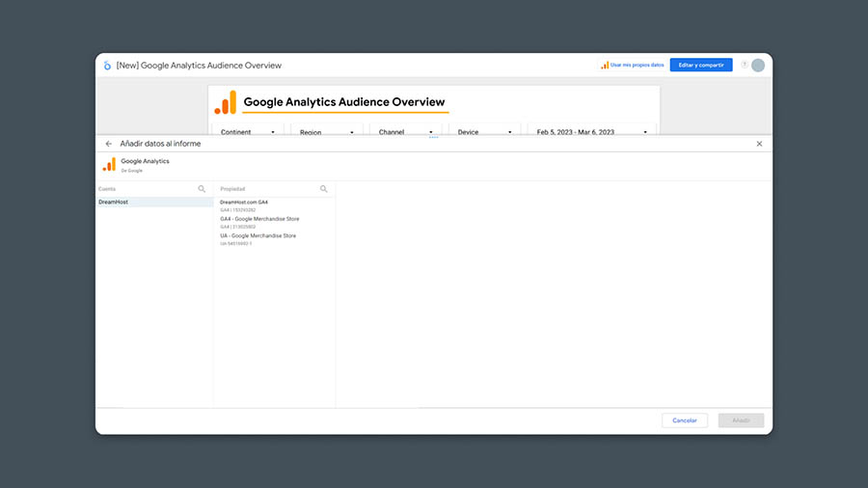Viewport: 868px width, 488px height.
Task: Click the large Google Analytics report logo
Action: (226, 102)
